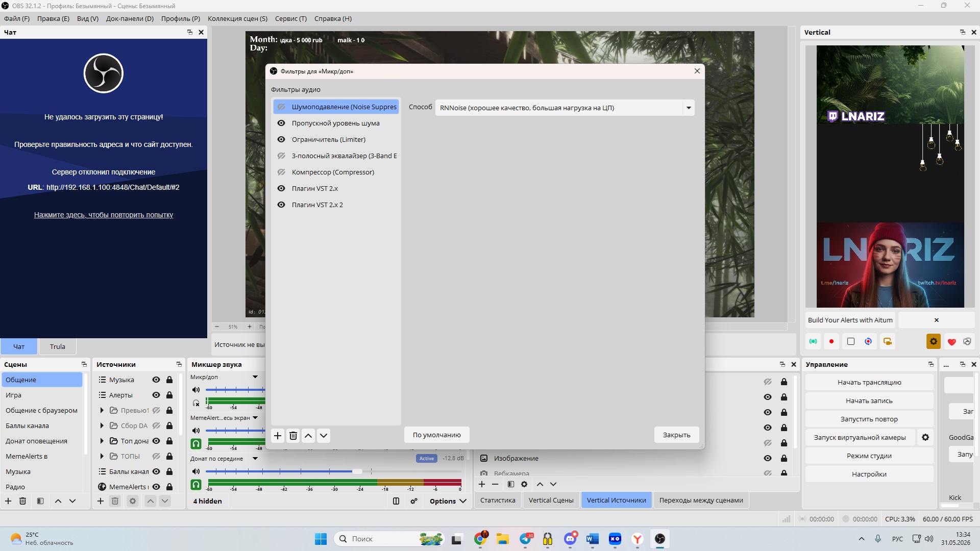Adjust Донат по середине volume slider handle
Viewport: 980px width, 551px height.
(x=357, y=471)
